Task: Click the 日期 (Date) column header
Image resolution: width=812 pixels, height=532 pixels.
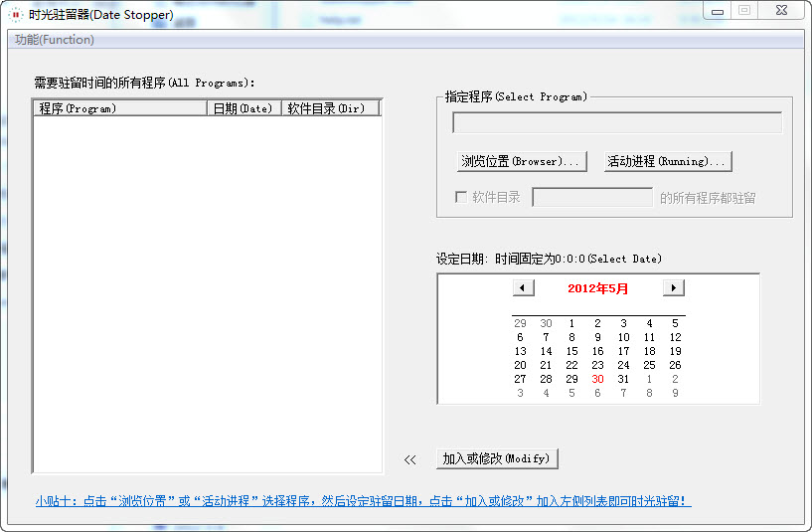Action: tap(243, 108)
